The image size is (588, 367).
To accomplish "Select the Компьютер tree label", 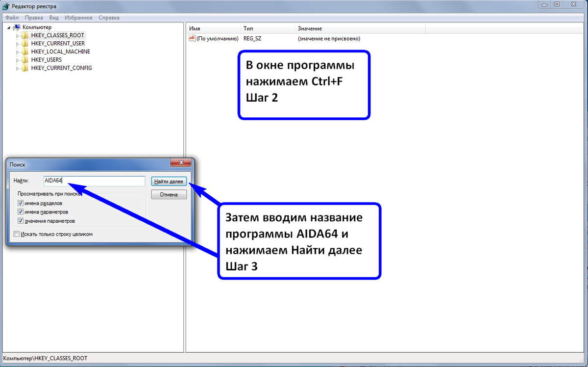I will (x=37, y=27).
